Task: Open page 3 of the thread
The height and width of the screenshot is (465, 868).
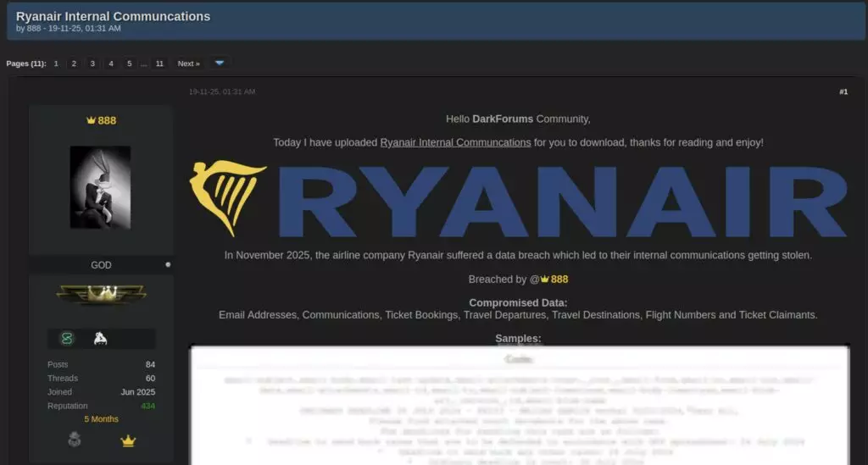Action: 92,64
